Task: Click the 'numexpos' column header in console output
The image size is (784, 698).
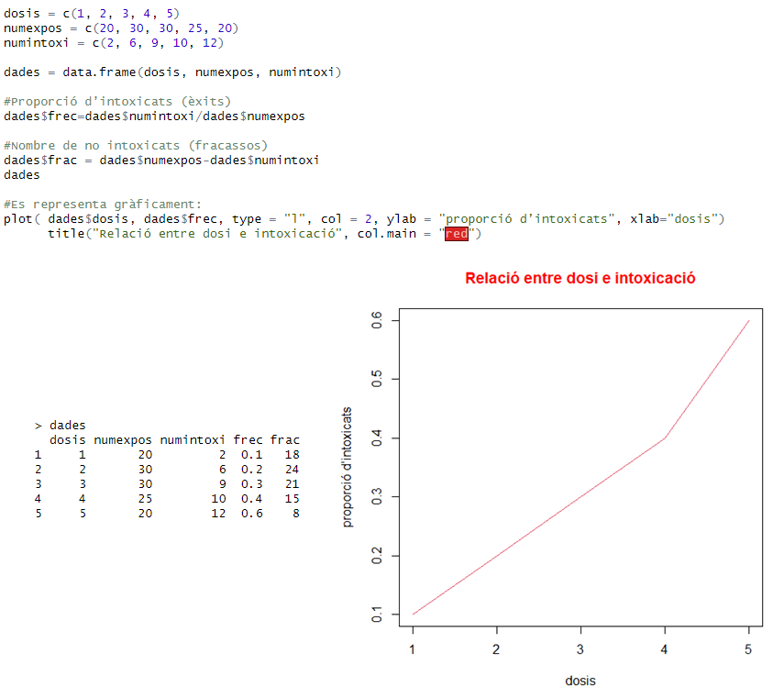Action: pyautogui.click(x=123, y=440)
